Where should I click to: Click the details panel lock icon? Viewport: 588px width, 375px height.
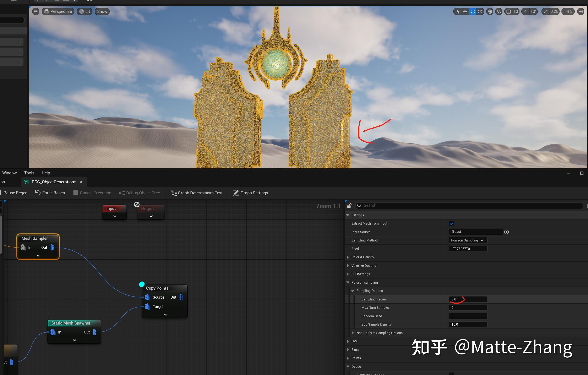click(349, 206)
